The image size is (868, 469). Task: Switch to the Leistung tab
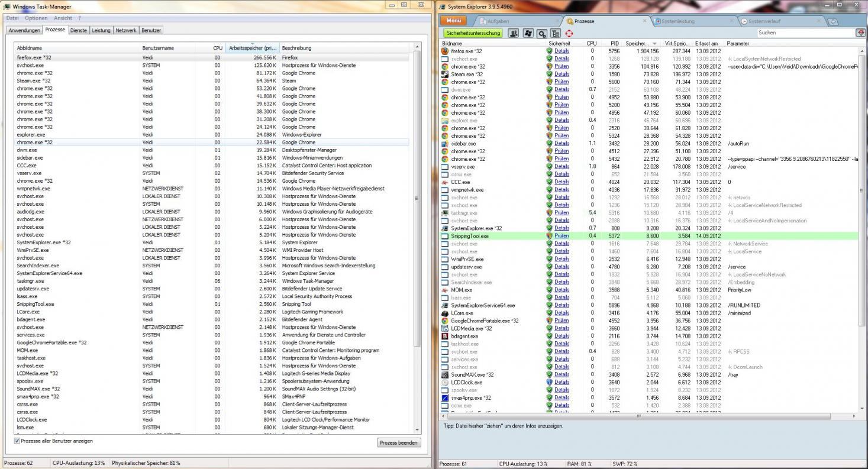pyautogui.click(x=101, y=30)
